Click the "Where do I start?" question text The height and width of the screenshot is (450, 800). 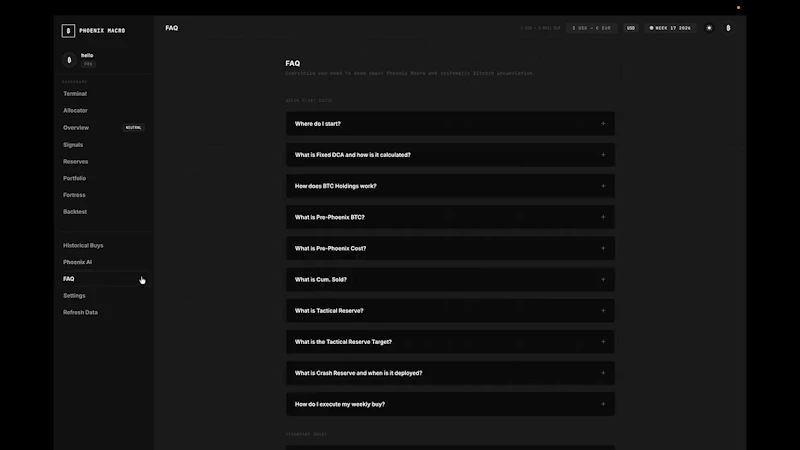pos(317,124)
